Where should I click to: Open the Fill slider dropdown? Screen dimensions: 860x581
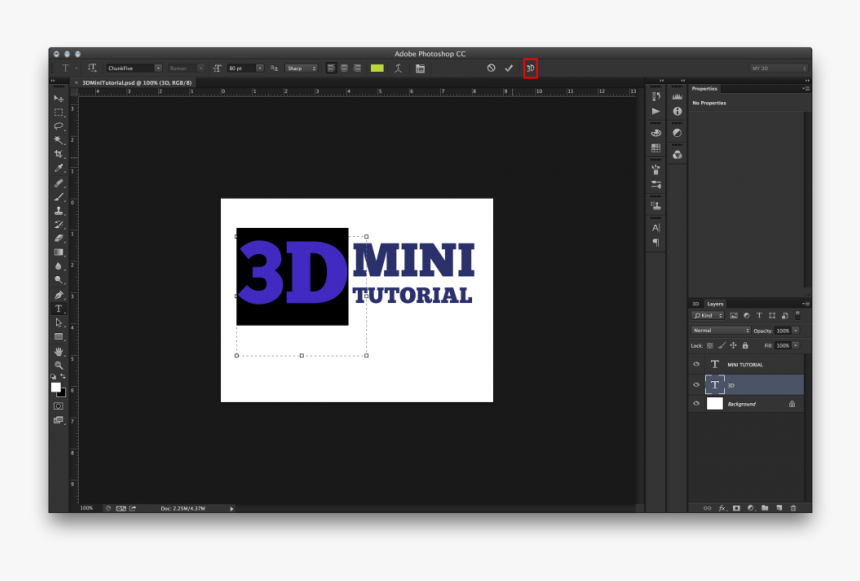point(796,346)
